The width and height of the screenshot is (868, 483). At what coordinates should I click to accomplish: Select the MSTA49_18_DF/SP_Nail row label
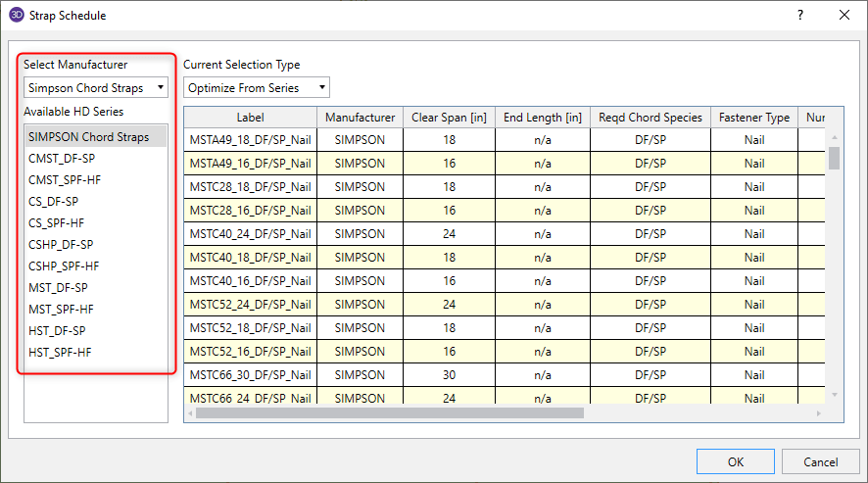pos(250,140)
